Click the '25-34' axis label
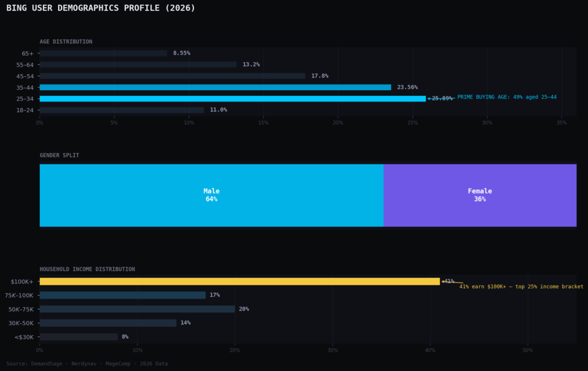The image size is (588, 371). [x=25, y=99]
